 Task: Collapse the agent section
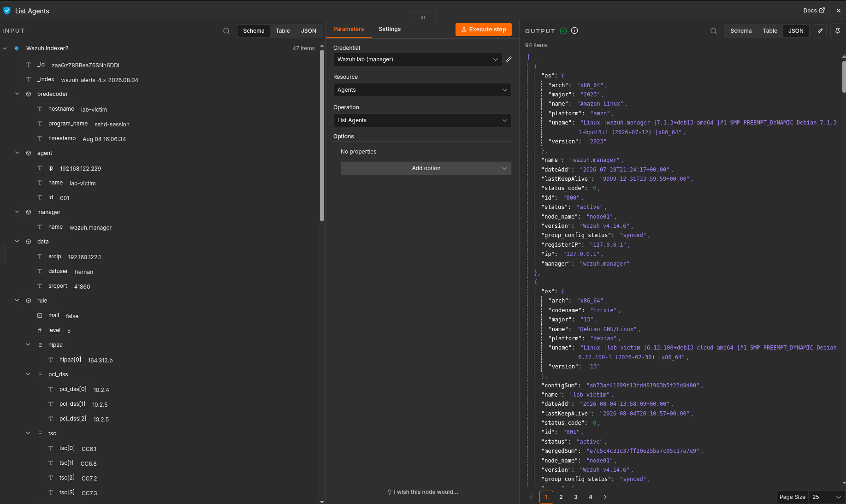(17, 153)
